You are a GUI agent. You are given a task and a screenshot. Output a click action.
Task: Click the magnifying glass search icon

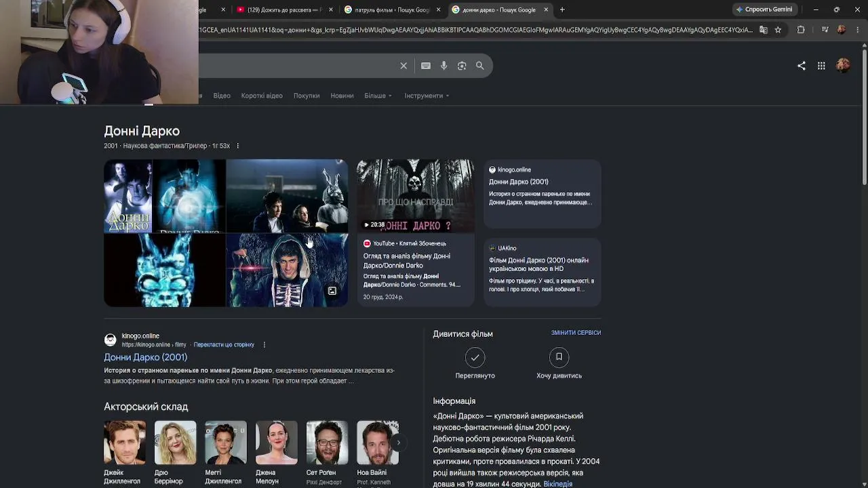[x=480, y=66]
